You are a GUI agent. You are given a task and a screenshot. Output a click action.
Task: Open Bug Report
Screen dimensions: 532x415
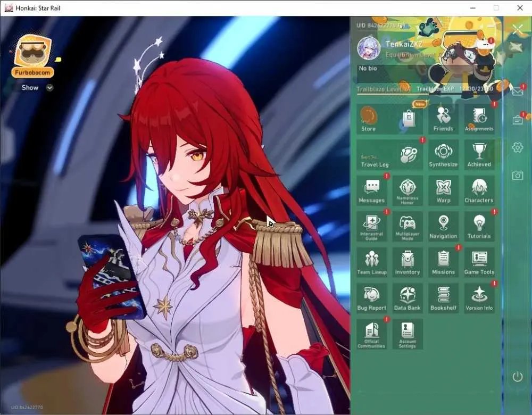click(371, 298)
